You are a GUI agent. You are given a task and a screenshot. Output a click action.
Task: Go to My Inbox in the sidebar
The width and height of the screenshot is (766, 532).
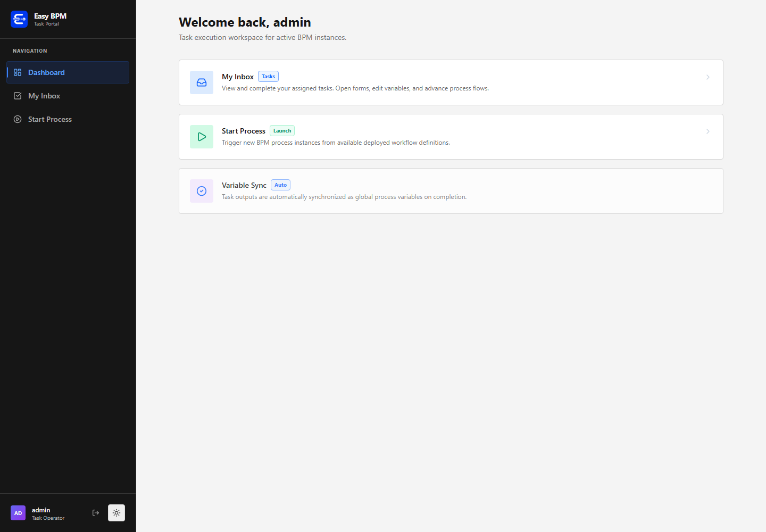point(68,96)
